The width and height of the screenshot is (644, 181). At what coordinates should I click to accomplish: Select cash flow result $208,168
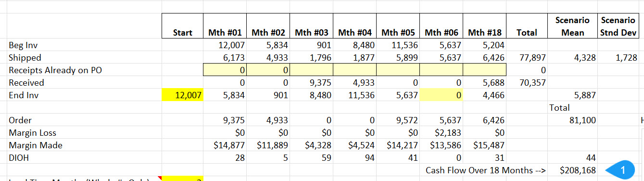(x=572, y=170)
